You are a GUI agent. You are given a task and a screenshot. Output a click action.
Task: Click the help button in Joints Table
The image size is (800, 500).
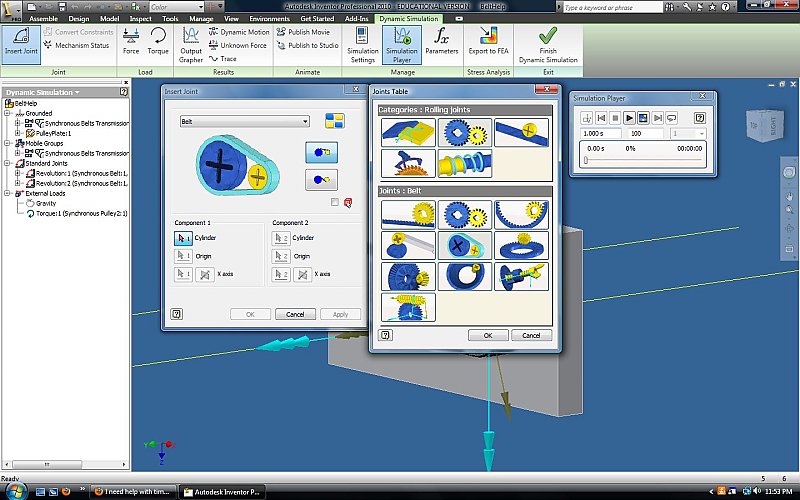(386, 335)
